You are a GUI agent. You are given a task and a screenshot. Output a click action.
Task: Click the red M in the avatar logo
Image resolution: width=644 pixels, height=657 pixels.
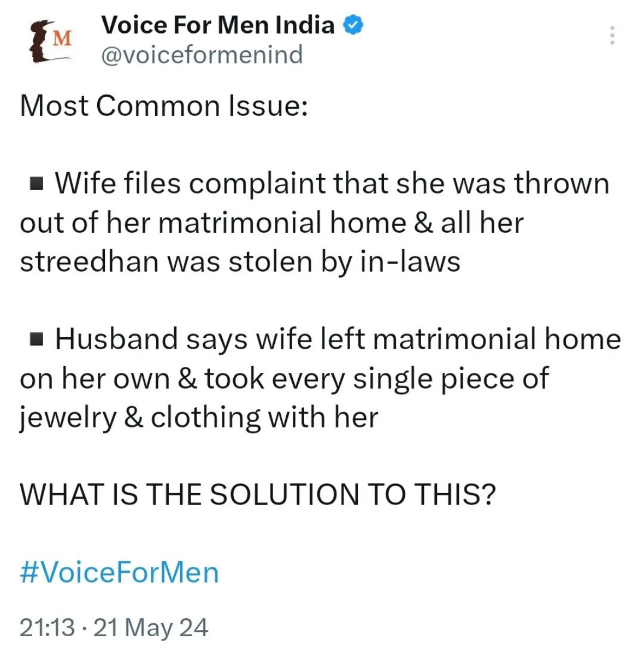63,38
